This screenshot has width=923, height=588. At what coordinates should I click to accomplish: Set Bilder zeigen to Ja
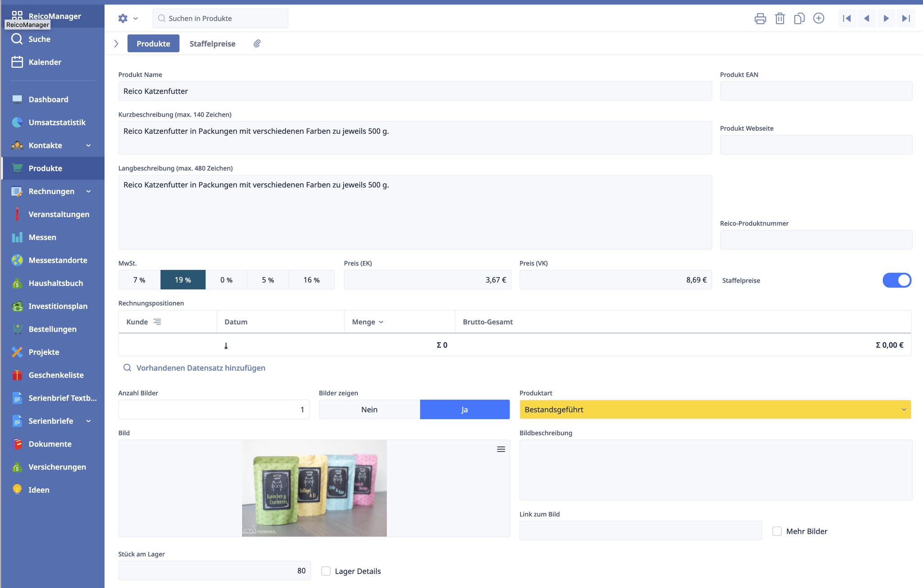(x=465, y=410)
